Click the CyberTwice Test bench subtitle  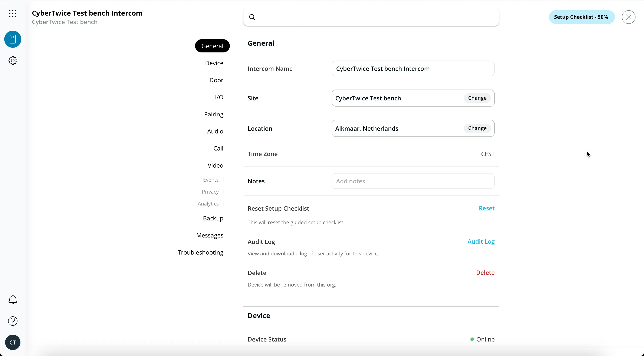click(x=65, y=22)
